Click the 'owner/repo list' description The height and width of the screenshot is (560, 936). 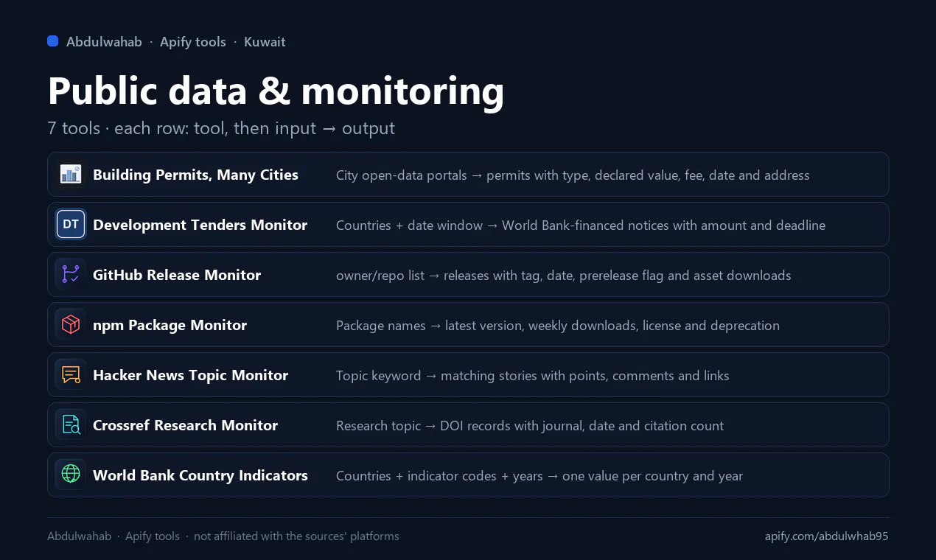(x=564, y=276)
